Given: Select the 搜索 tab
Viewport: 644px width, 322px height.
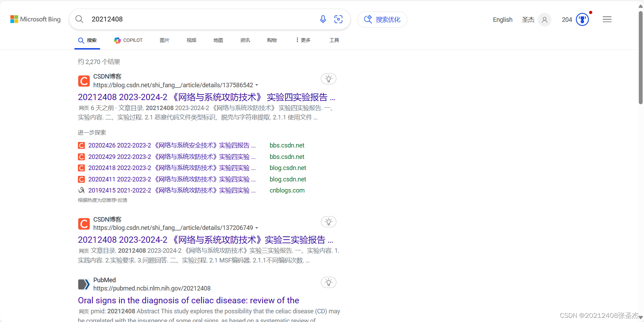Looking at the screenshot, I should coord(87,41).
